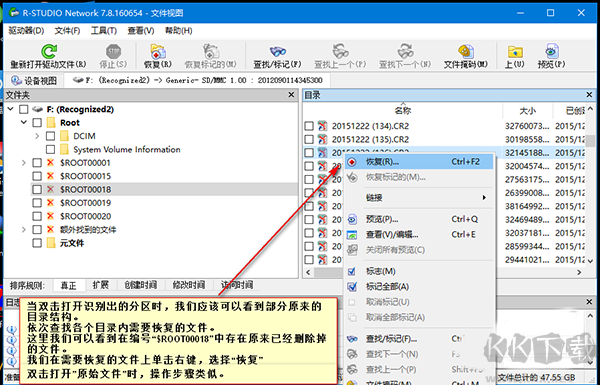Click the Up (上) folder toolbar icon
600x385 pixels.
(515, 51)
